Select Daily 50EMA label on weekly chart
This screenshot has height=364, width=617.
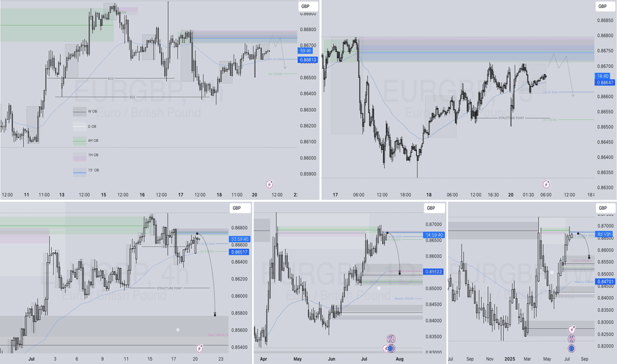tap(581, 261)
